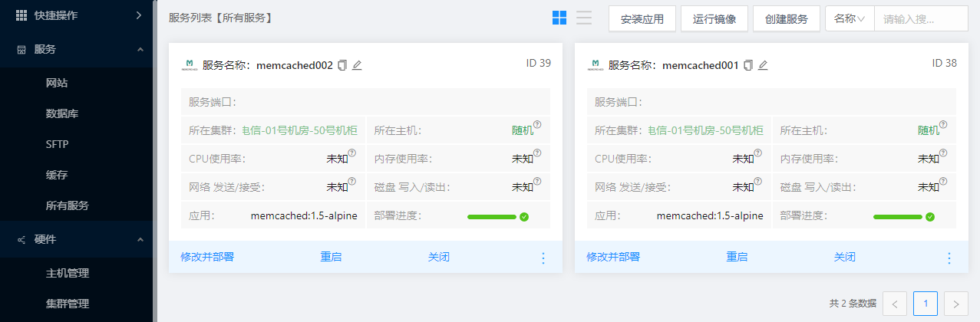
Task: Edit the memcached001 service name
Action: pyautogui.click(x=763, y=65)
